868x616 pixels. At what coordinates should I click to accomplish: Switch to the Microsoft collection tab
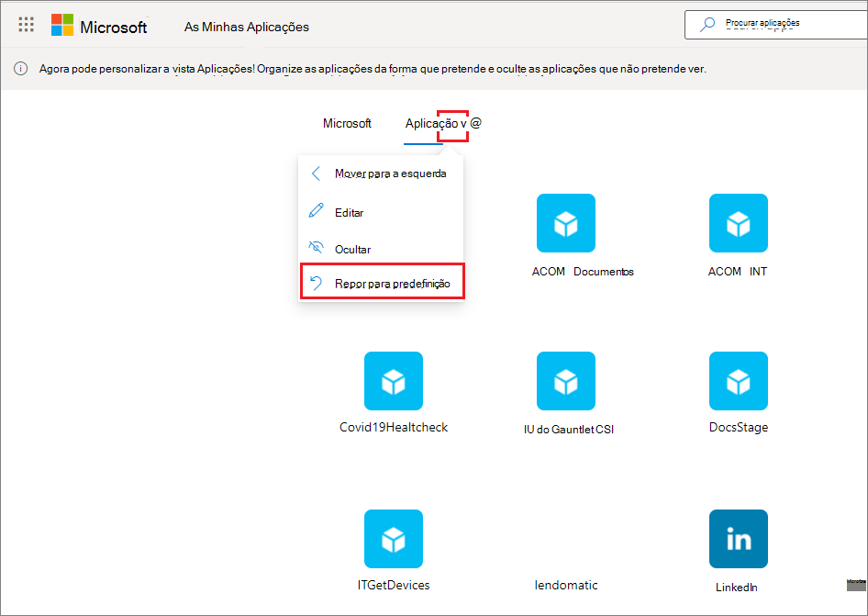pos(347,123)
